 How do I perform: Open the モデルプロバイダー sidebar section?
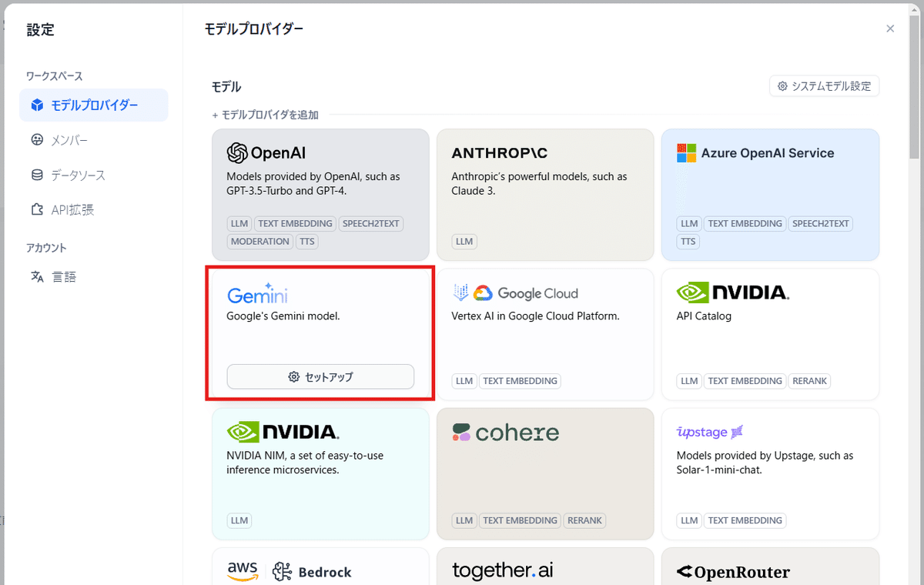[93, 105]
